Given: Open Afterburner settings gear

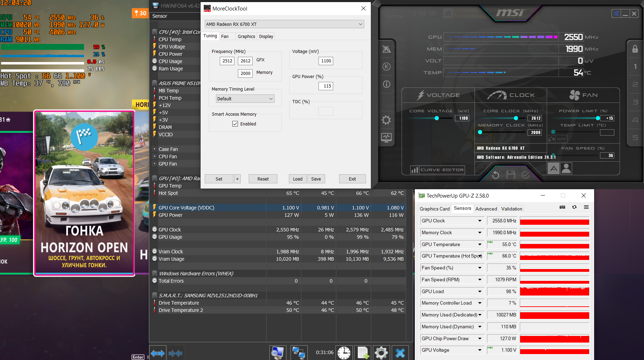Looking at the screenshot, I should (386, 120).
